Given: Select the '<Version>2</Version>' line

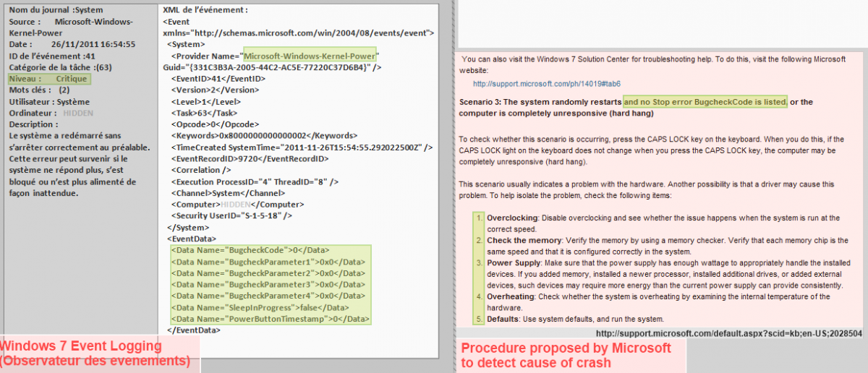Looking at the screenshot, I should pyautogui.click(x=215, y=90).
